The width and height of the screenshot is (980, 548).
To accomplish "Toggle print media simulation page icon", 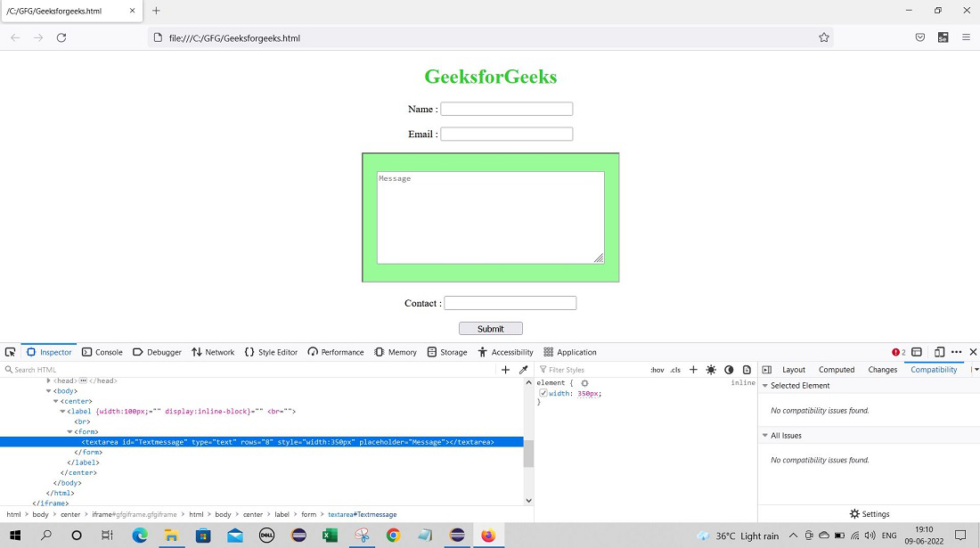I will click(x=747, y=370).
